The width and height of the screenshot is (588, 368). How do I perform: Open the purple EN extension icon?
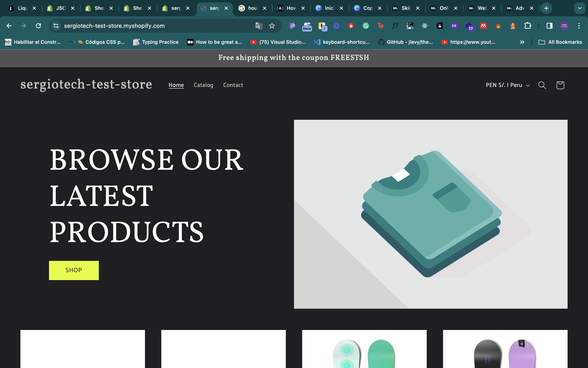point(454,26)
